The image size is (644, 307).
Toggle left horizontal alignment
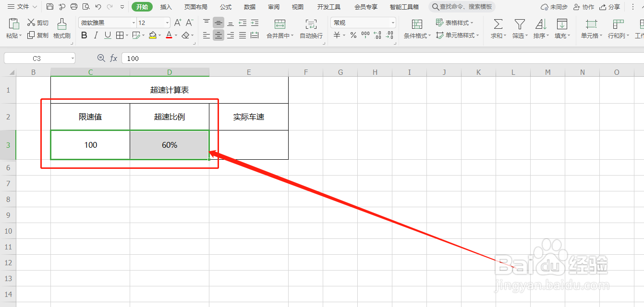tap(207, 35)
